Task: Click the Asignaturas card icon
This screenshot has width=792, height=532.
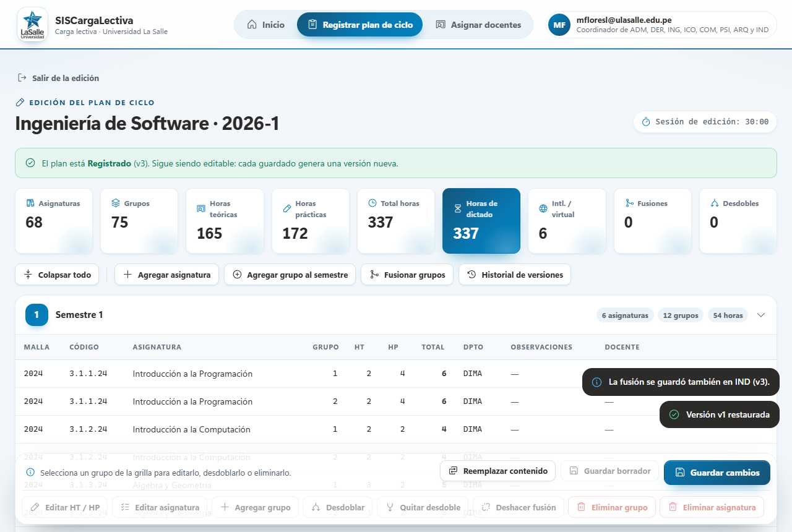Action: coord(30,204)
